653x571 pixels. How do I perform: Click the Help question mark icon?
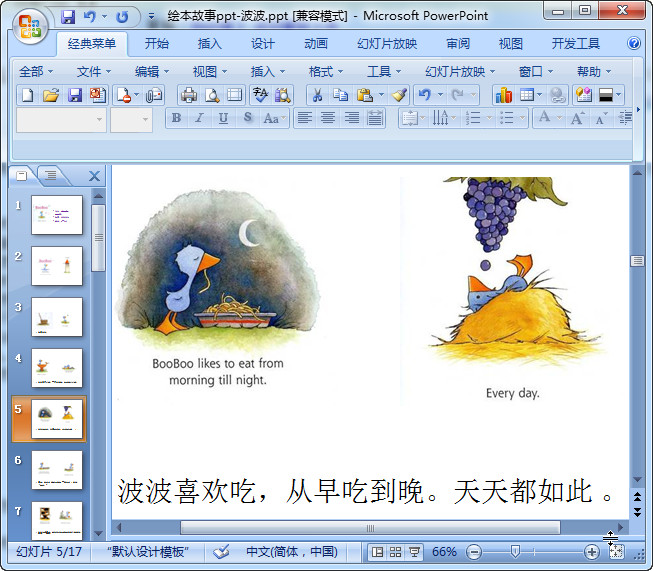tap(633, 43)
